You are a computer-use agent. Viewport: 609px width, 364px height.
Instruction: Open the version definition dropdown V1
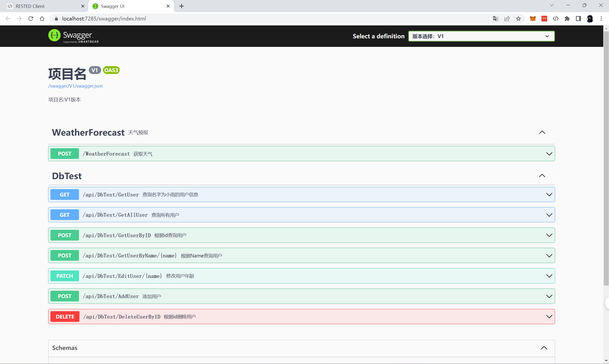click(481, 36)
